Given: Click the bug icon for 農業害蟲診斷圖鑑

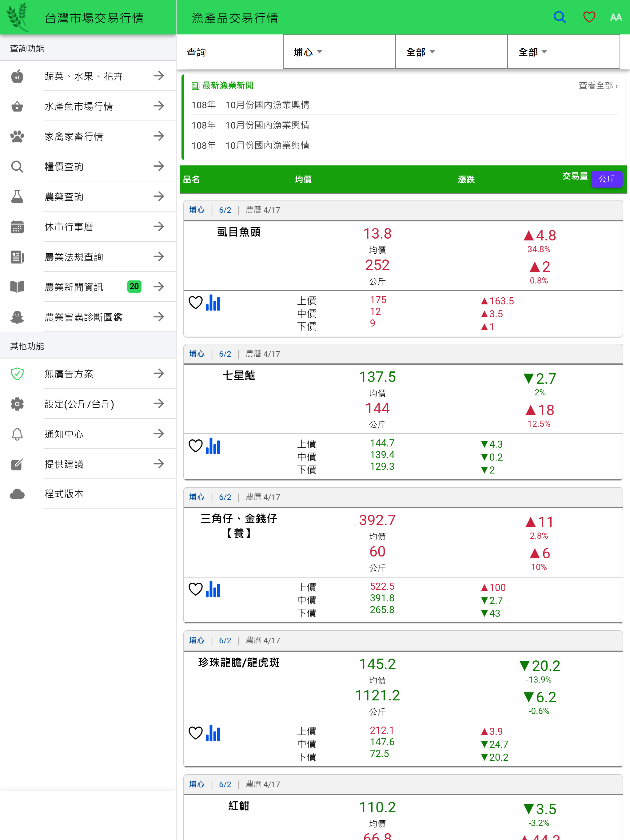Looking at the screenshot, I should coord(17,317).
